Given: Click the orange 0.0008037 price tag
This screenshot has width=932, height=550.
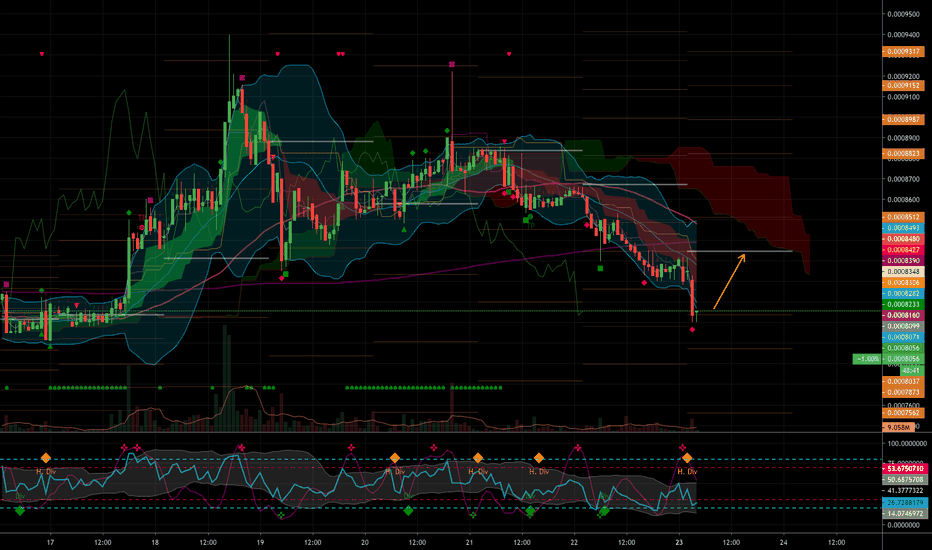Looking at the screenshot, I should pos(903,381).
